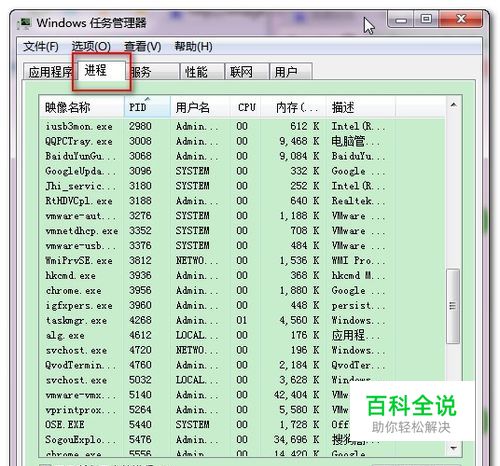Select the WmiPrvSE.exe process row
Screen dimensions: 500x466
242,260
